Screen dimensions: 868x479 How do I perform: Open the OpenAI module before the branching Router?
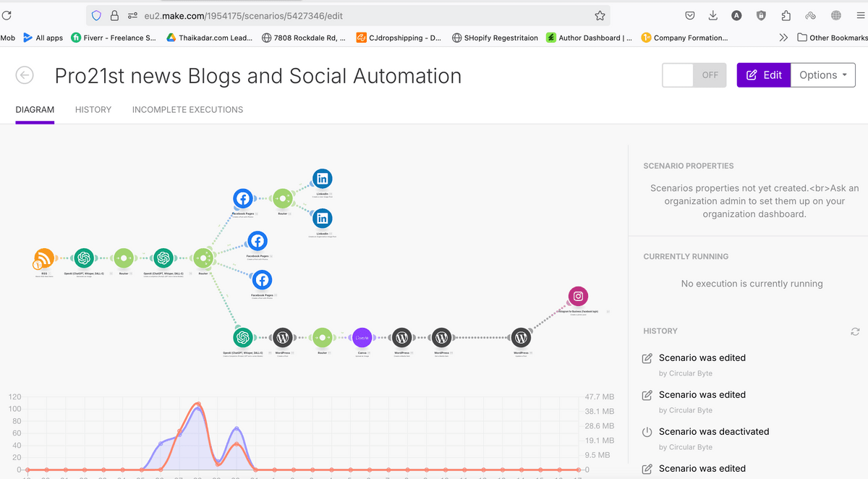coord(163,258)
